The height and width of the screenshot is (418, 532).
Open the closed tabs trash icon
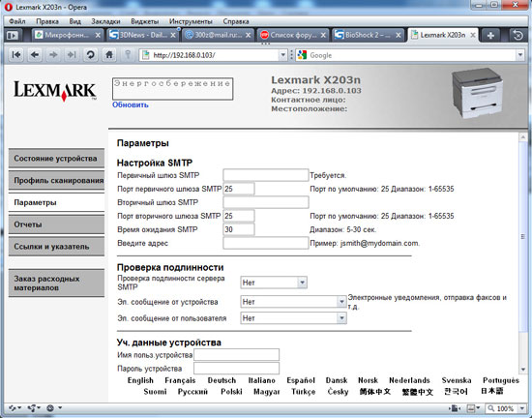[x=518, y=35]
